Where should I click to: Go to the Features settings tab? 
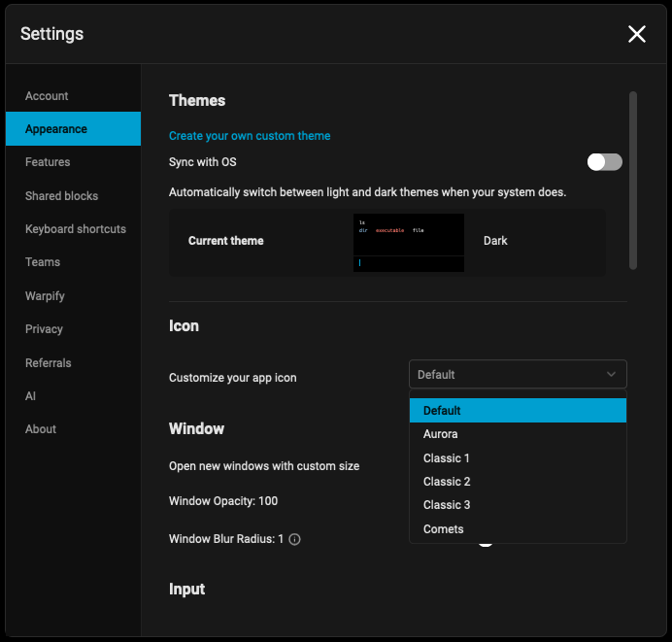[48, 162]
